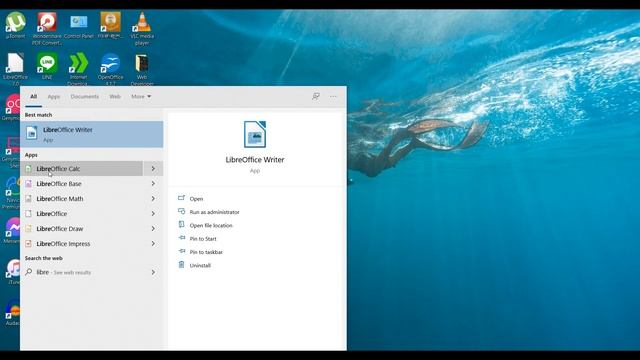
Task: Click the Control Panel desktop icon
Action: click(x=79, y=27)
